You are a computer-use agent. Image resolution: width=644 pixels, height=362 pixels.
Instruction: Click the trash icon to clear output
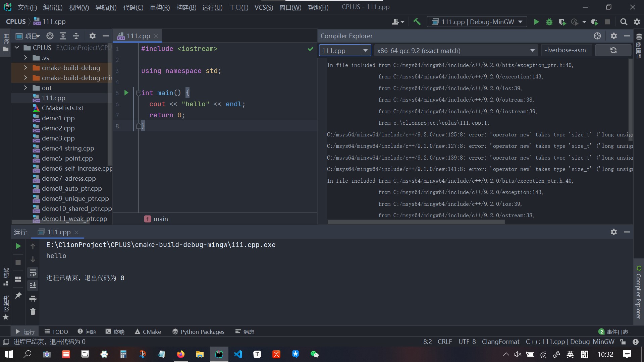click(x=33, y=312)
